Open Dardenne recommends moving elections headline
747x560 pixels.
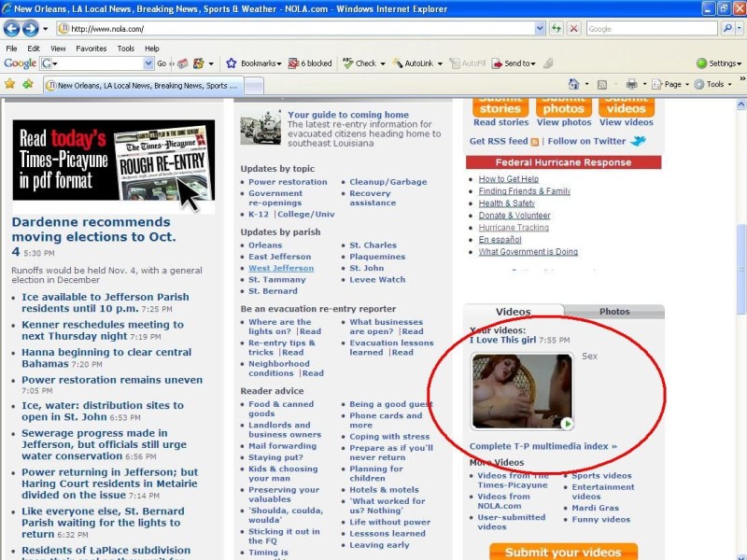point(94,237)
